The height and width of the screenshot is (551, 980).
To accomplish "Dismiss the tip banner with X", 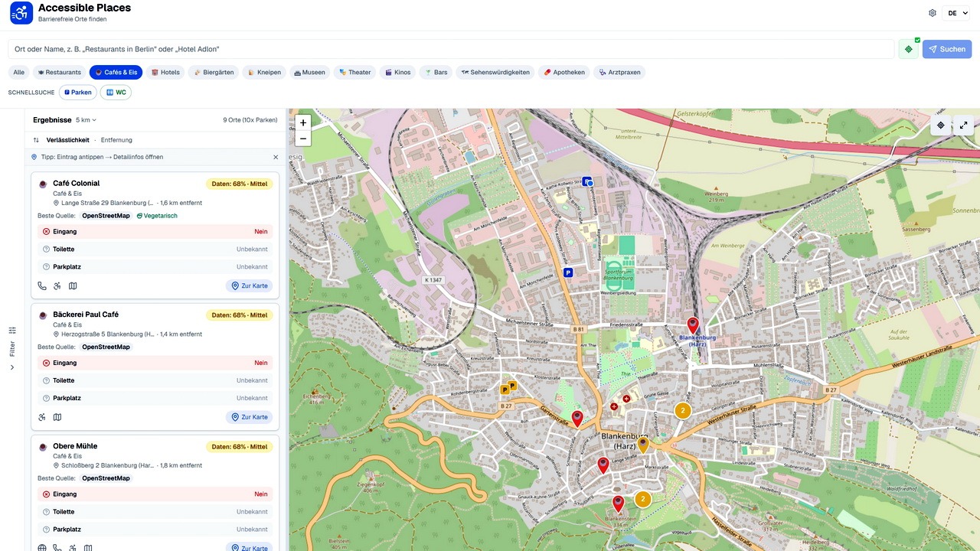I will (x=276, y=157).
